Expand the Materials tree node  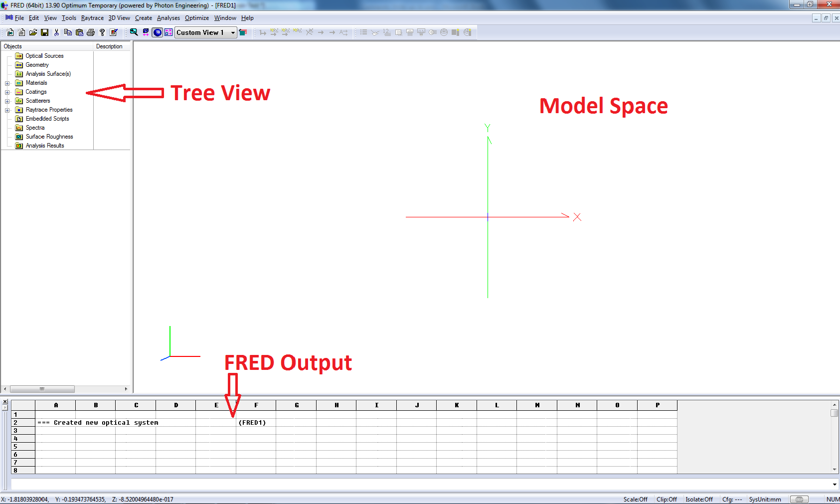click(x=7, y=83)
